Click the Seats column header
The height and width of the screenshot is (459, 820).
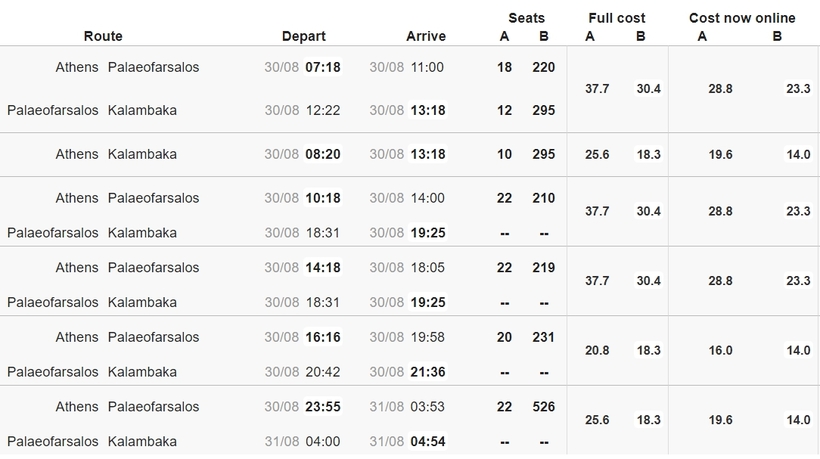[x=526, y=18]
